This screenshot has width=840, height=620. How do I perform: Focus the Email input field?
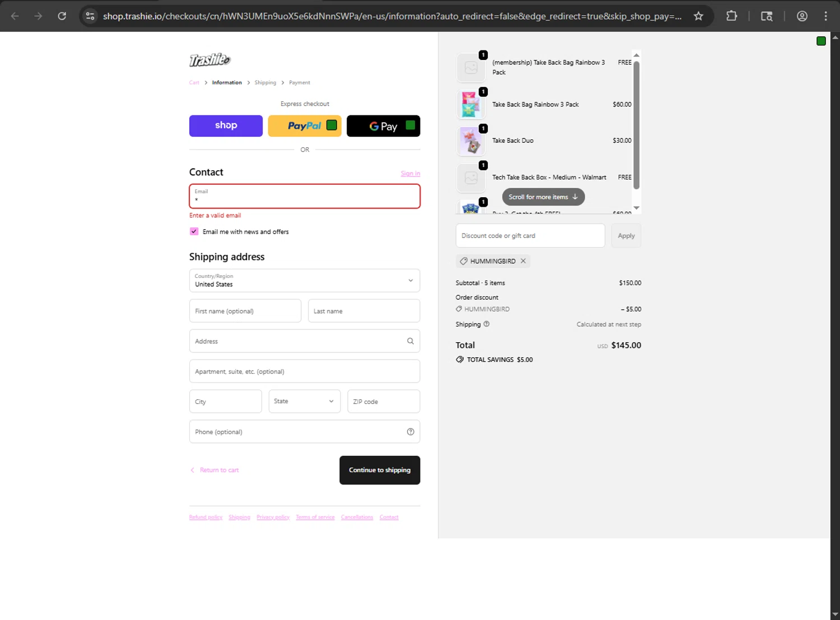click(x=305, y=197)
